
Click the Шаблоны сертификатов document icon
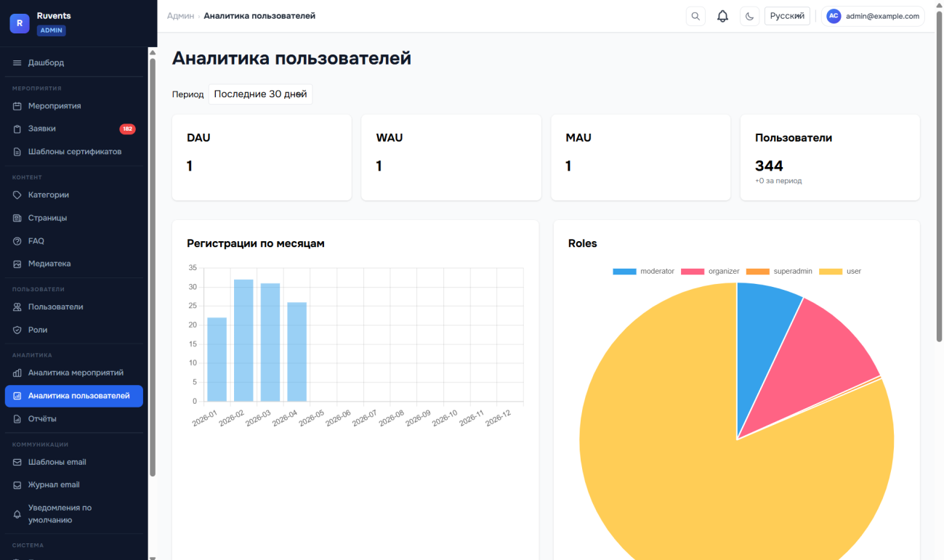(17, 152)
